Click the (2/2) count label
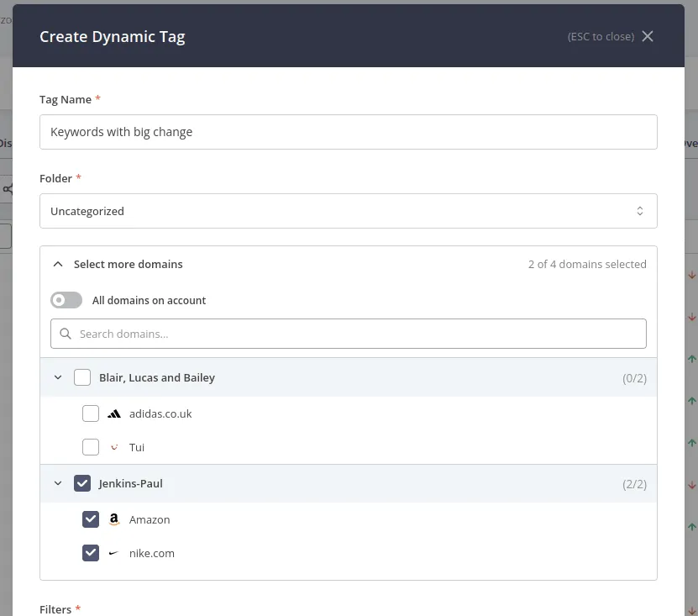This screenshot has height=616, width=698. 634,484
